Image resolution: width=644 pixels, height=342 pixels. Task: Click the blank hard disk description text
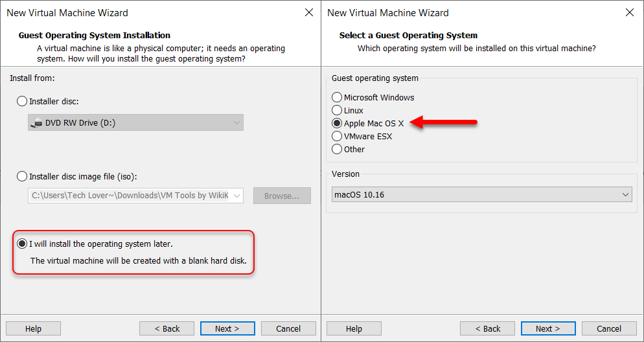click(139, 260)
